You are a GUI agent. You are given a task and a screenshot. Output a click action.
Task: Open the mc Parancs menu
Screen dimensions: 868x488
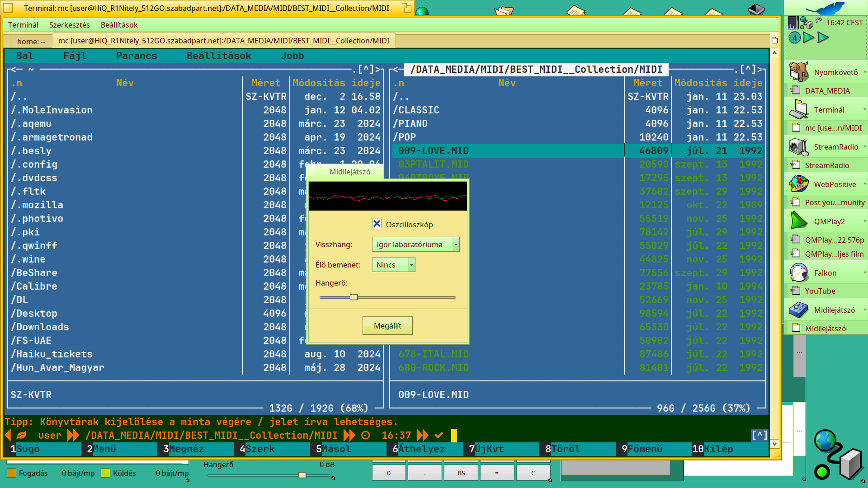[x=137, y=56]
